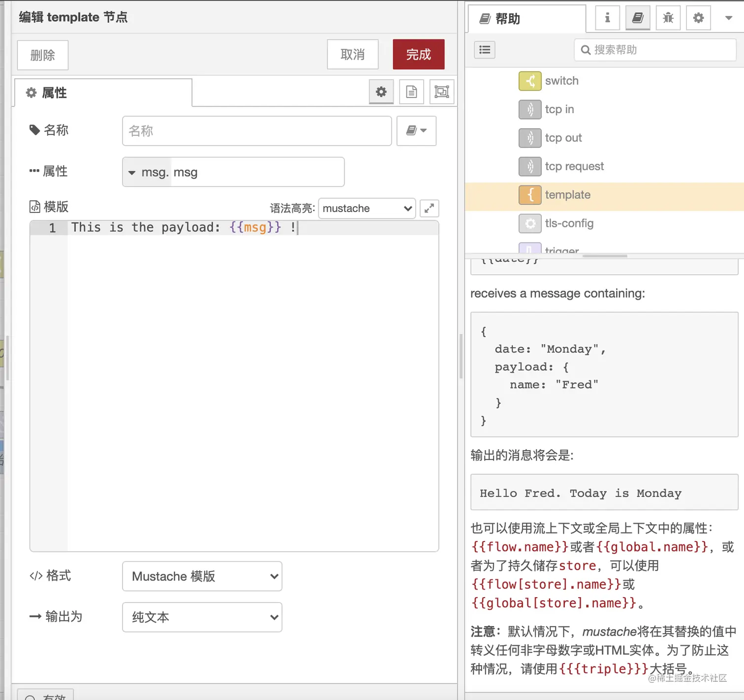
Task: Select the tls-config node icon
Action: coord(530,223)
